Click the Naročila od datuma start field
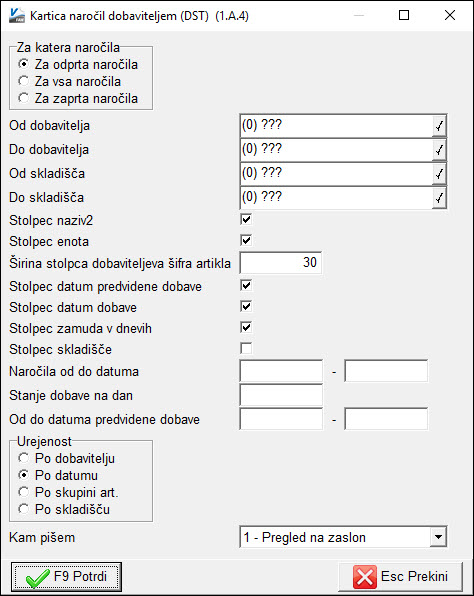This screenshot has width=474, height=596. 281,371
